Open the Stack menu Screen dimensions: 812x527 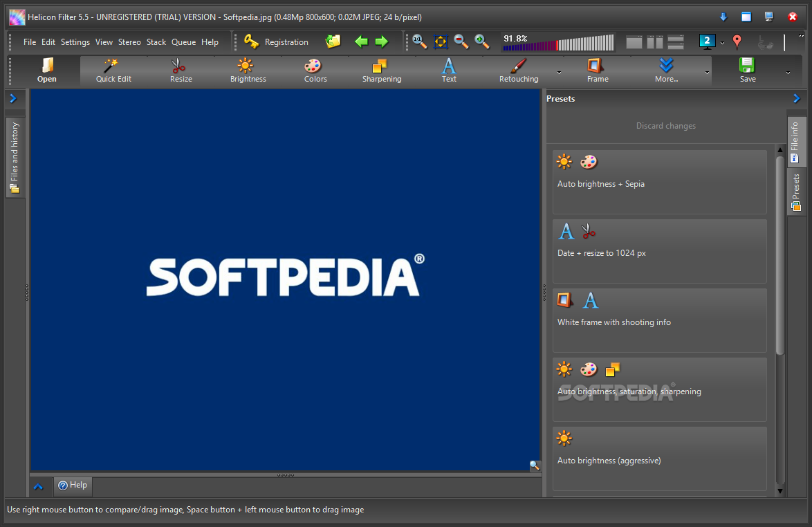pos(156,42)
